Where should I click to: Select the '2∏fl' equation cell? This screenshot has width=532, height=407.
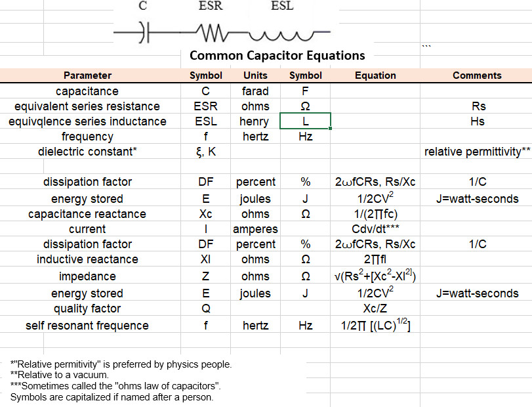[375, 259]
